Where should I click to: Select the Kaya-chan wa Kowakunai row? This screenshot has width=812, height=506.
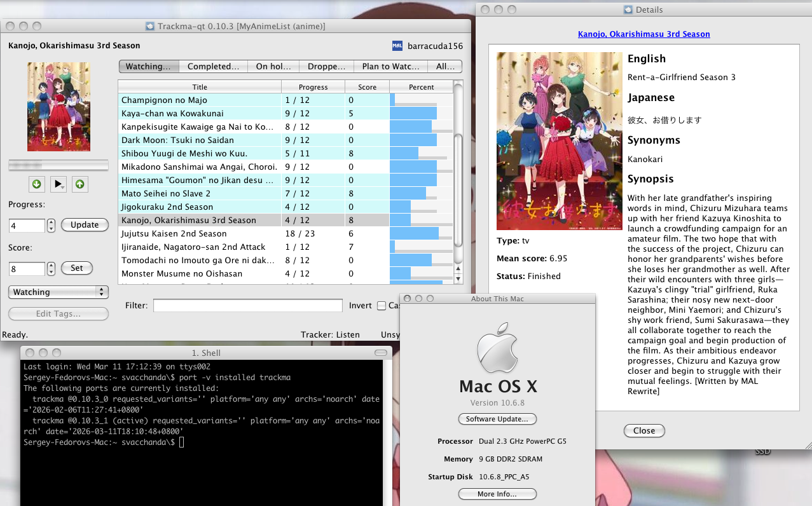[286, 113]
